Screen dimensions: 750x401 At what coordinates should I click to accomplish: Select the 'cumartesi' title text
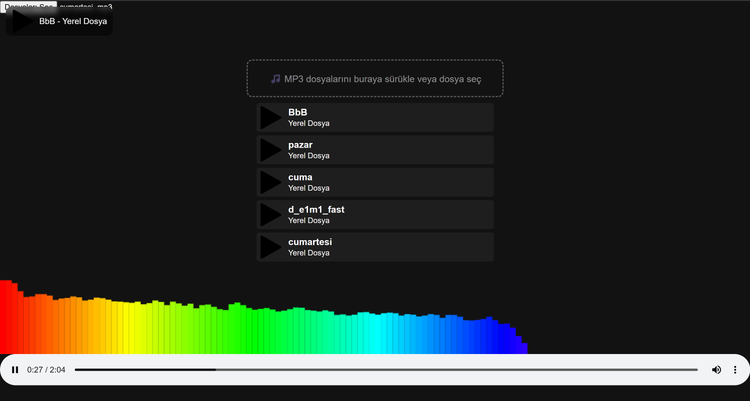[x=310, y=242]
